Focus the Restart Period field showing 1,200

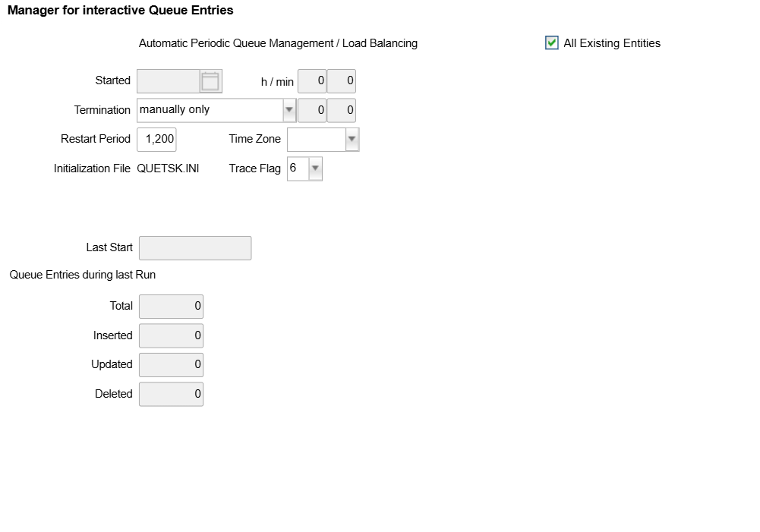coord(156,140)
